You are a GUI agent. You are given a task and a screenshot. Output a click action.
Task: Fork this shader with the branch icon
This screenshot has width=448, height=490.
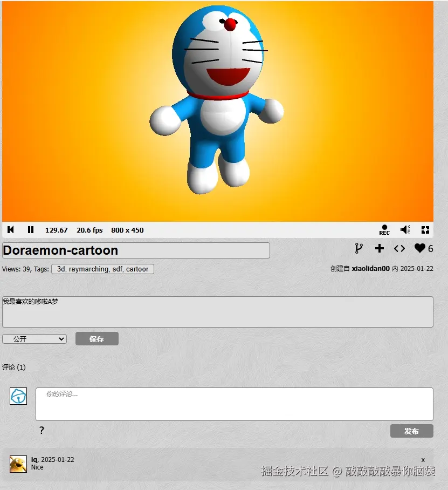click(359, 248)
